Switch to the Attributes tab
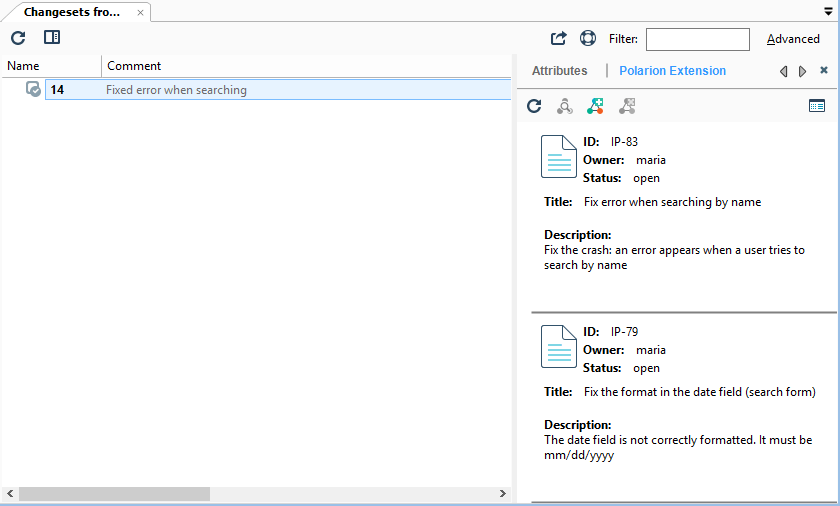The width and height of the screenshot is (840, 506). (559, 71)
